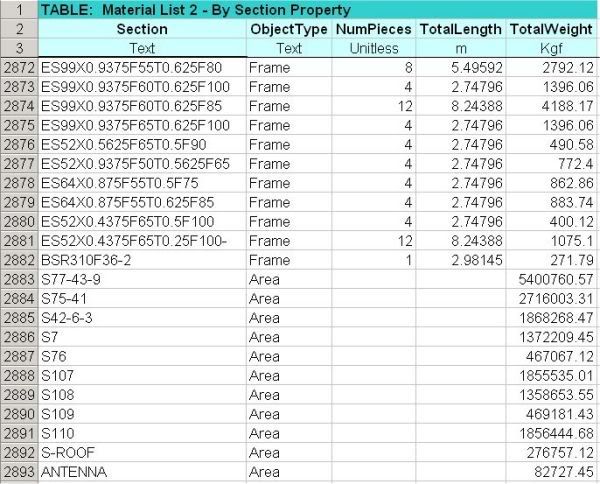The image size is (600, 484).
Task: Click the TotalLength column header
Action: click(x=461, y=29)
